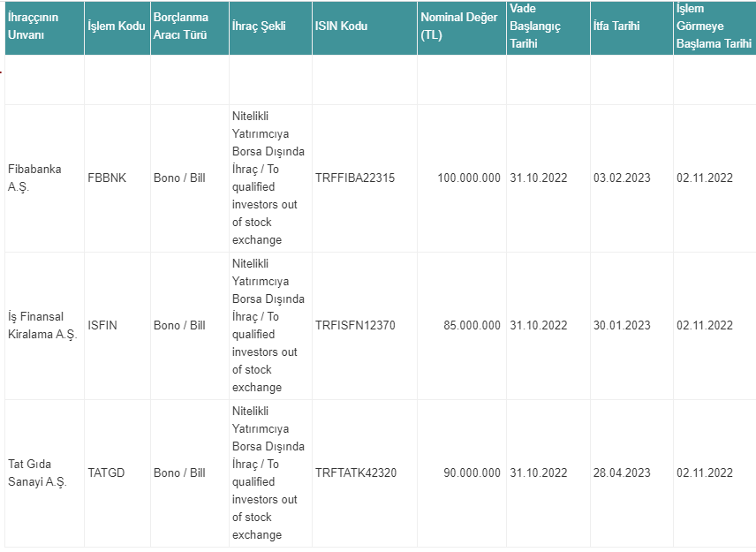Select the Fibabanka A.Ş. issuer cell
Viewport: 756px width, 552px height.
tap(44, 178)
